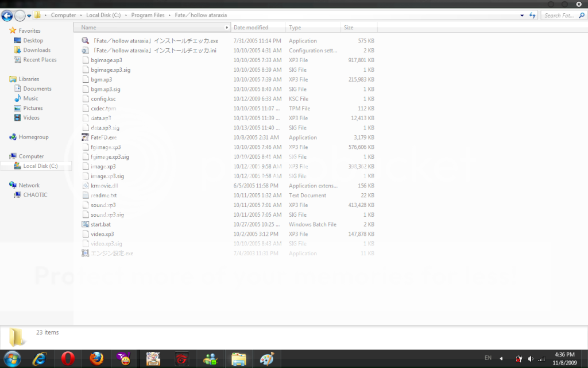Image resolution: width=588 pixels, height=368 pixels.
Task: Select the sound.xp3 file
Action: [x=103, y=205]
